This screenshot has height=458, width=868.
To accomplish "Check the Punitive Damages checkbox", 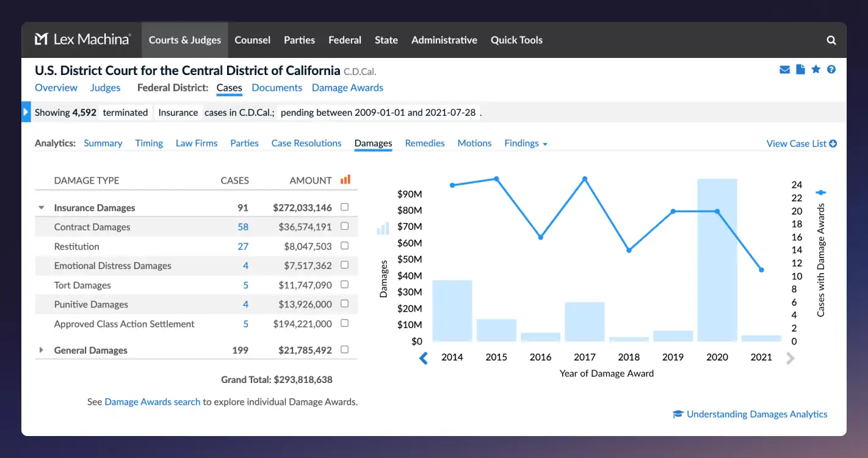I will (x=344, y=304).
